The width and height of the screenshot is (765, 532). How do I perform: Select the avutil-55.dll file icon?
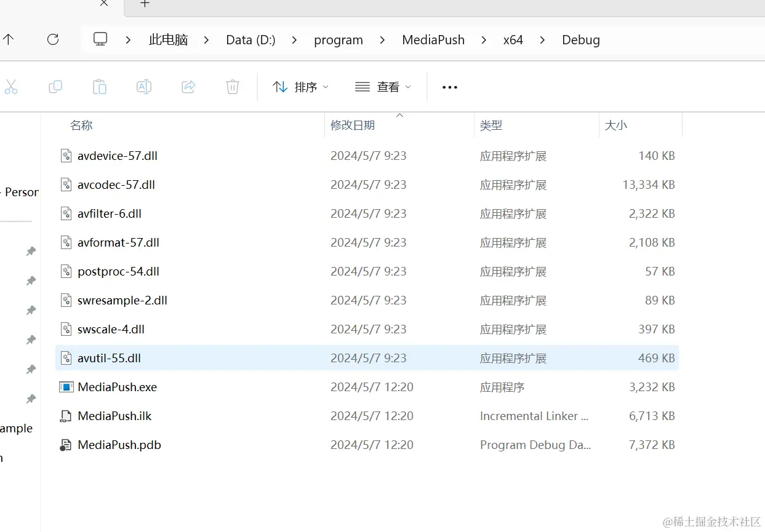tap(66, 358)
